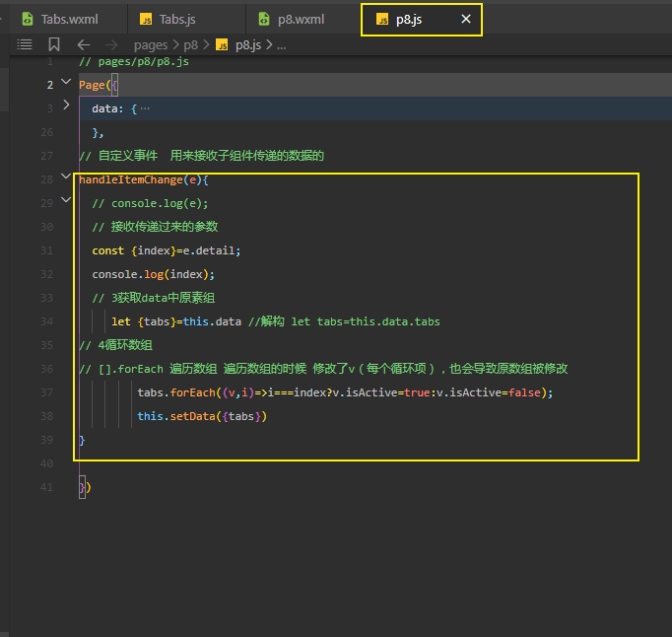Click on 'console.log(index);' code
Viewport: 672px width, 637px height.
click(153, 274)
